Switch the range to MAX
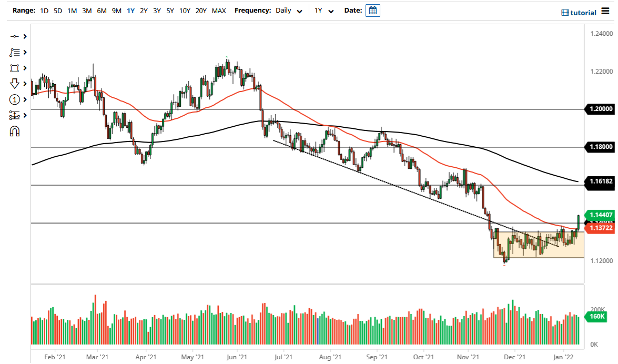 pyautogui.click(x=219, y=10)
